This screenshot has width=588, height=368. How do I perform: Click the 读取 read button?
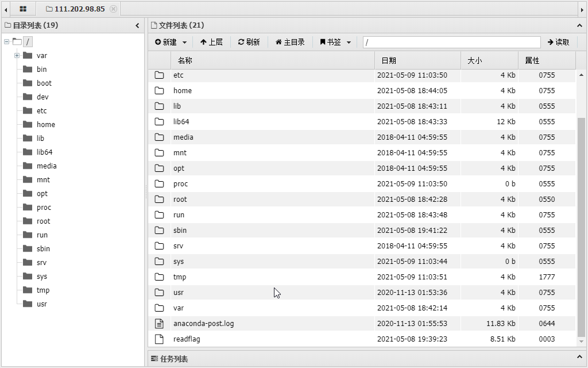click(558, 42)
